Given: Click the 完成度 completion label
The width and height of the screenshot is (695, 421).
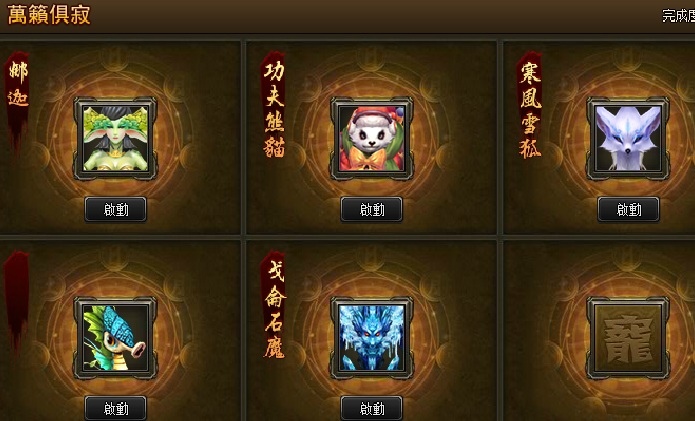Looking at the screenshot, I should click(678, 16).
